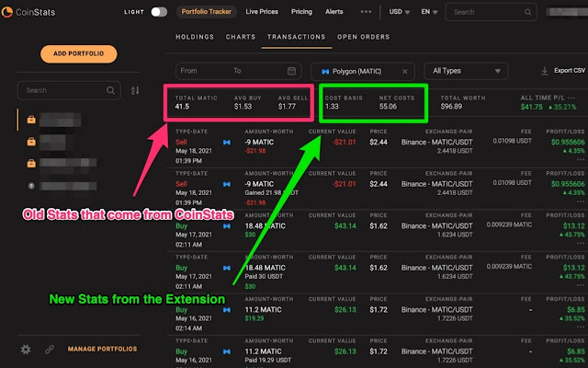Go to Live Prices
The height and width of the screenshot is (368, 588).
tap(262, 12)
